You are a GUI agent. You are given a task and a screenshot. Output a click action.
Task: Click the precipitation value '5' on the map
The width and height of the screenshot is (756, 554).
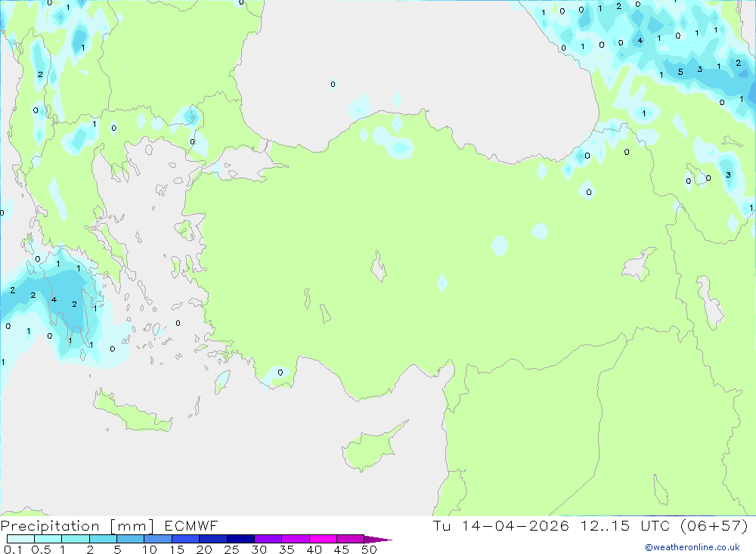(680, 72)
